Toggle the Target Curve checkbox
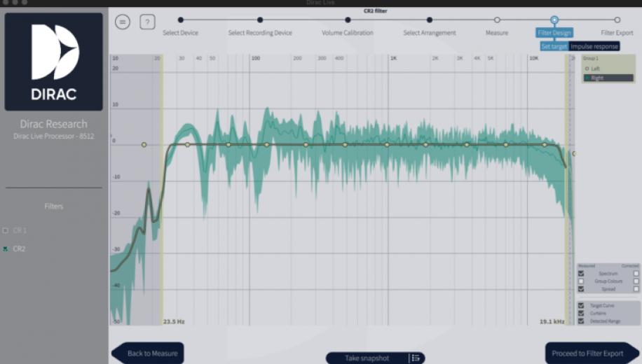642x364 pixels. click(581, 306)
